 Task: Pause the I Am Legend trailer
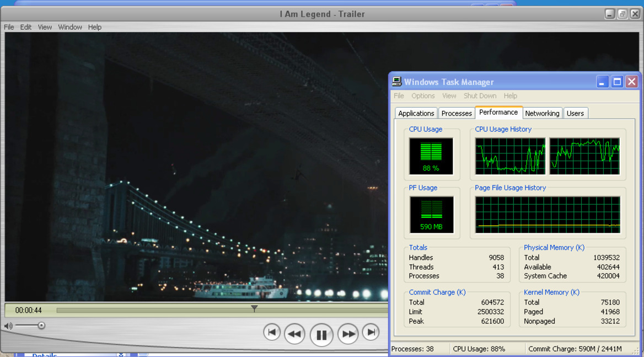321,335
